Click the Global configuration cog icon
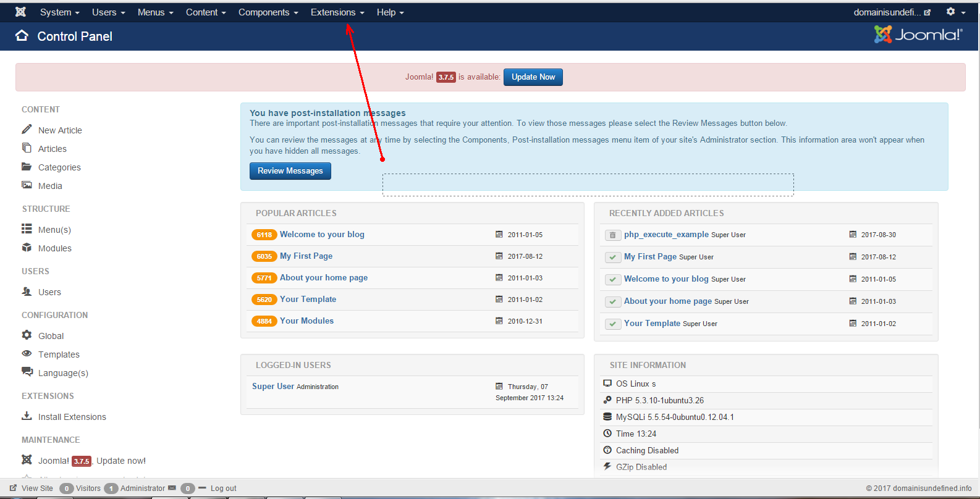The height and width of the screenshot is (499, 980). tap(27, 335)
